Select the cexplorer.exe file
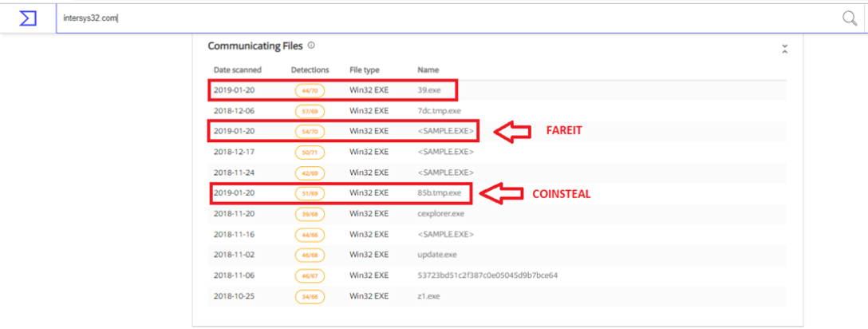The width and height of the screenshot is (868, 329). 440,214
